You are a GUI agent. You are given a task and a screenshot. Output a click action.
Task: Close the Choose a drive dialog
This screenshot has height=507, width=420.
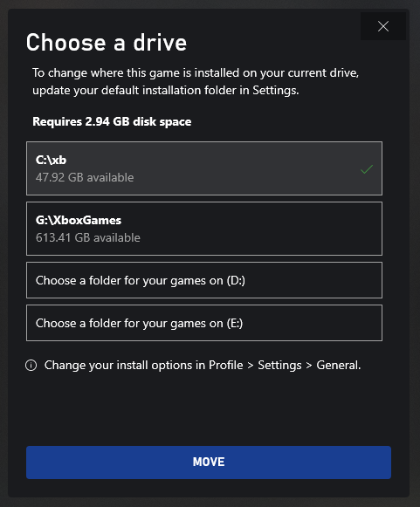point(383,26)
